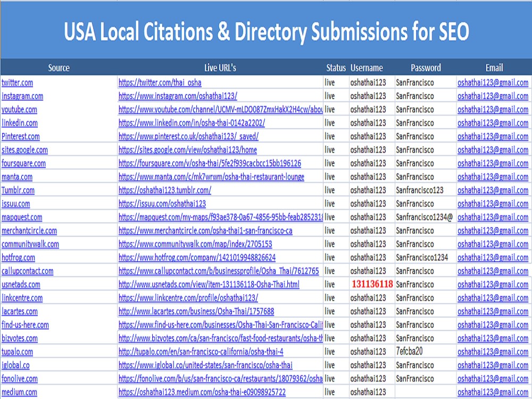Image resolution: width=532 pixels, height=399 pixels.
Task: Select the red 131136118 username cell
Action: coord(372,284)
